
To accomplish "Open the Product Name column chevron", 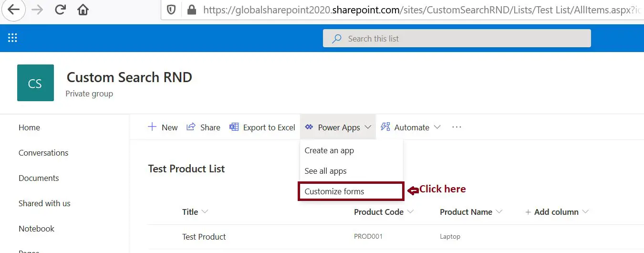I will point(499,212).
